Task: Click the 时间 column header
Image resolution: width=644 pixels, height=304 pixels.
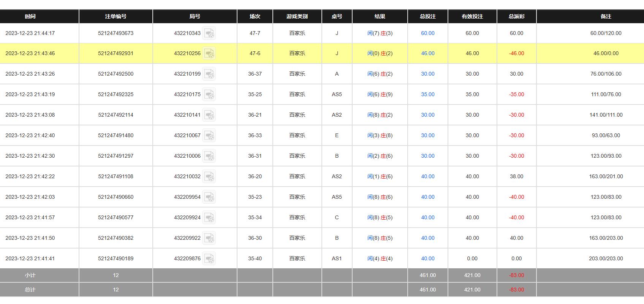Action: tap(30, 17)
